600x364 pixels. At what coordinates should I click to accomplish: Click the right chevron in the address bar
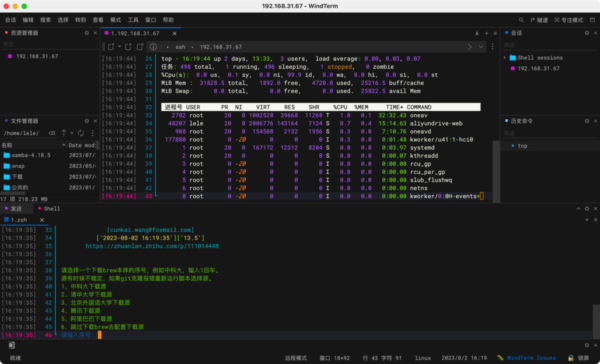click(x=469, y=47)
